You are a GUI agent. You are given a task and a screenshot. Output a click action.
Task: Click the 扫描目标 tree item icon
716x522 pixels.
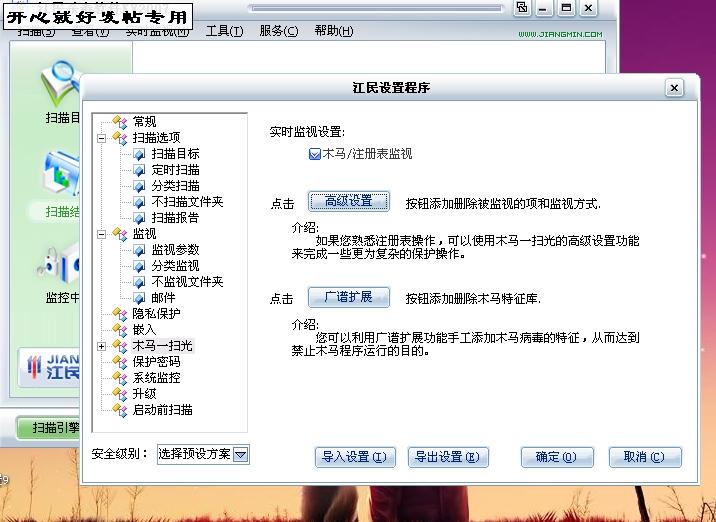point(139,154)
